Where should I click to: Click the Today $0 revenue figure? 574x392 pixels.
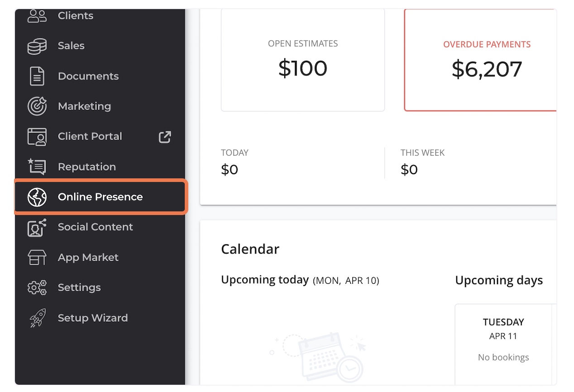(x=230, y=170)
